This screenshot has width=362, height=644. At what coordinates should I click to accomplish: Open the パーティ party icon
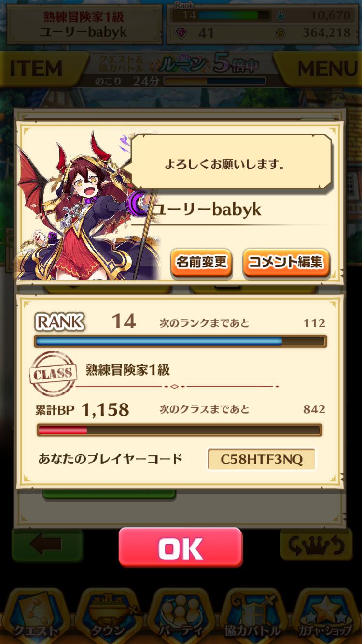(180, 616)
